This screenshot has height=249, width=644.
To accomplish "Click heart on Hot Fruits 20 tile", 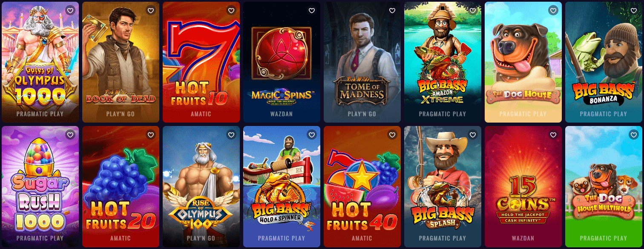I will (x=151, y=135).
